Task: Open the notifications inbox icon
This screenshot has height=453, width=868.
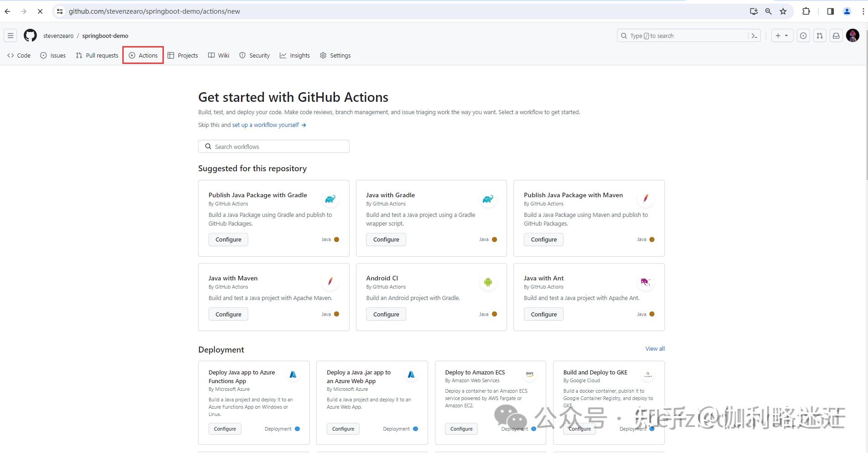Action: 836,35
